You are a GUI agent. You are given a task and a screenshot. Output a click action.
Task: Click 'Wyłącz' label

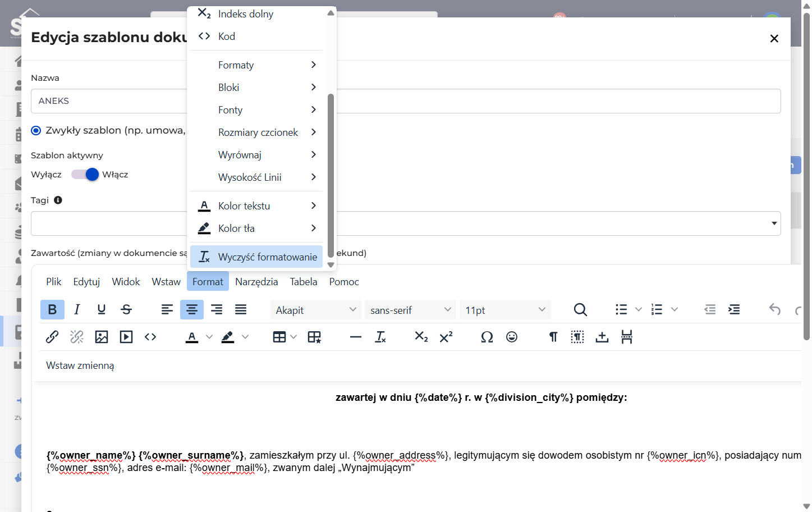pyautogui.click(x=46, y=175)
